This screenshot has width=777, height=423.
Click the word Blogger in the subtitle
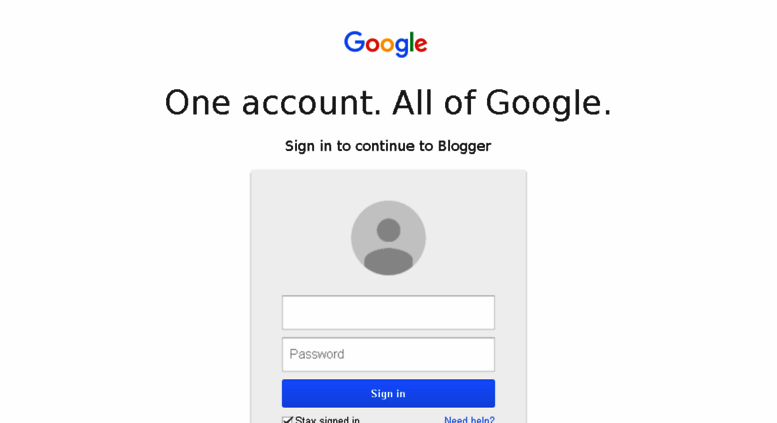pyautogui.click(x=464, y=146)
